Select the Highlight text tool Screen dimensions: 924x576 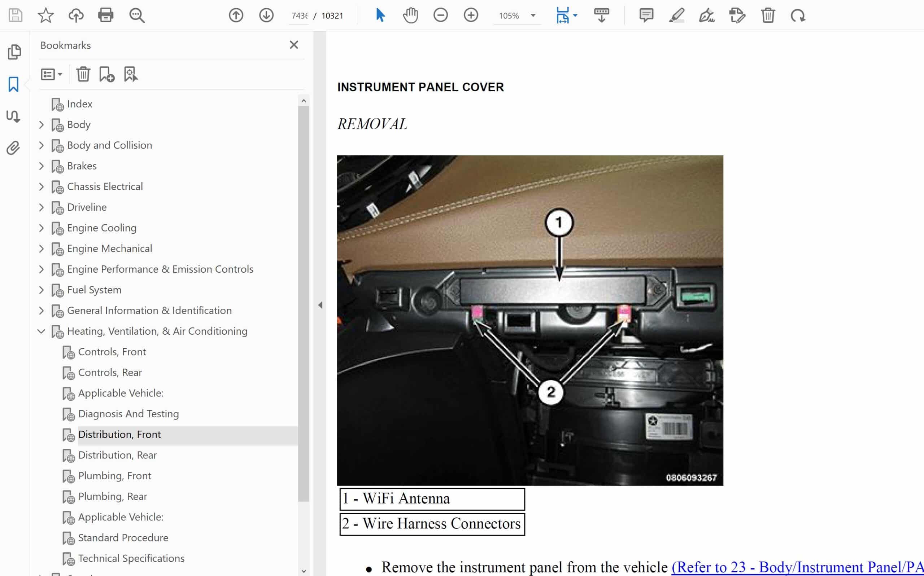[x=677, y=16]
